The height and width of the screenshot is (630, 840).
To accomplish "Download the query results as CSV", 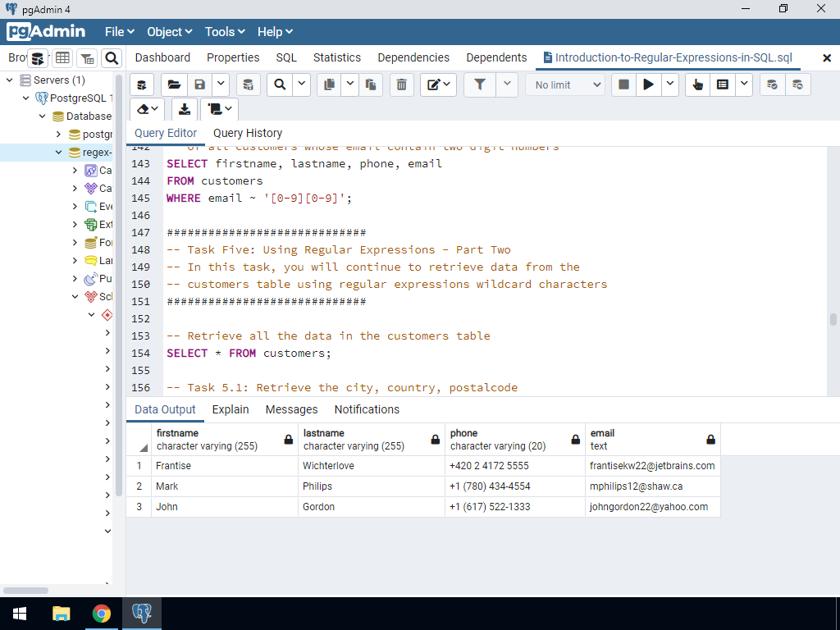I will coord(184,108).
